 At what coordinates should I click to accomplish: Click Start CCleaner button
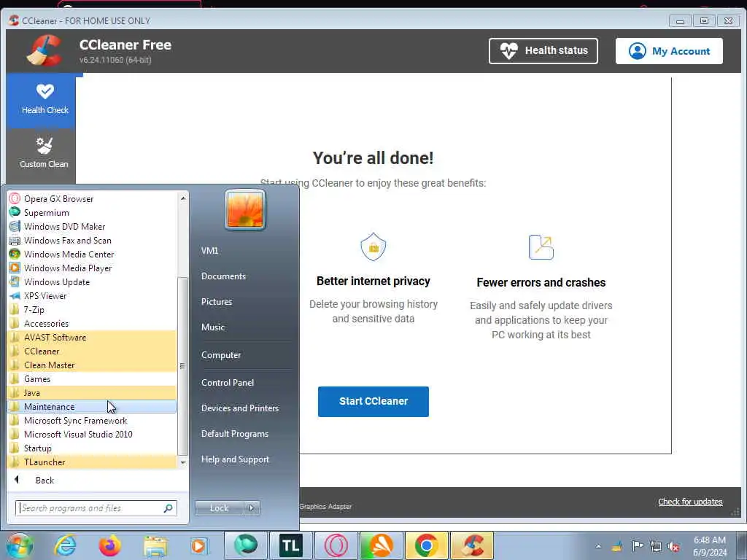[373, 402]
